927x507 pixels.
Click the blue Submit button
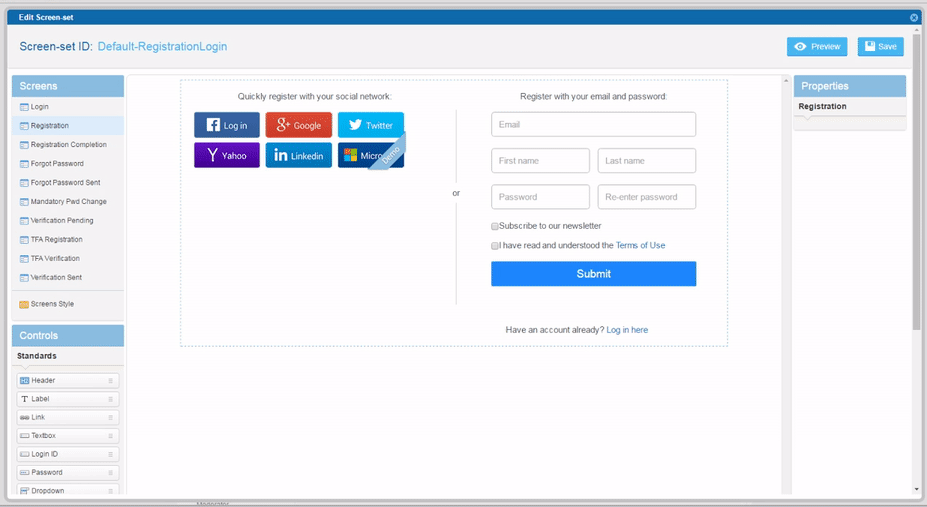point(593,274)
